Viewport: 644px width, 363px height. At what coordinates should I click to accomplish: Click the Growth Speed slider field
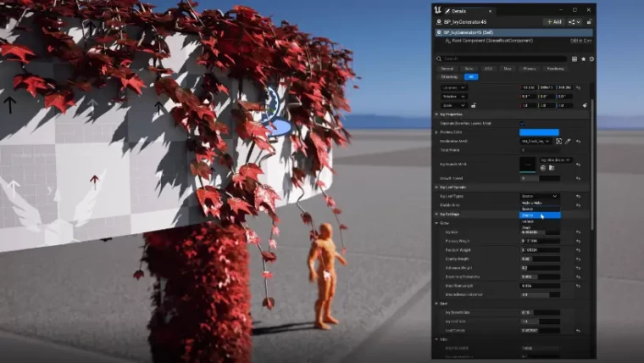coord(540,178)
